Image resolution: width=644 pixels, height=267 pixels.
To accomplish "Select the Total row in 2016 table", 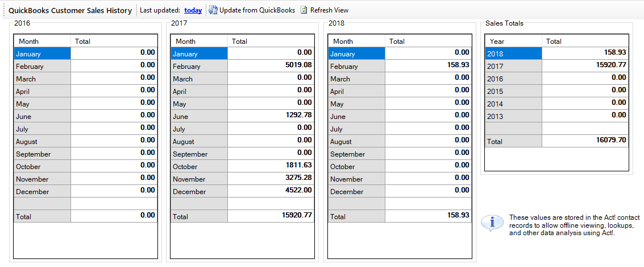I will [85, 216].
